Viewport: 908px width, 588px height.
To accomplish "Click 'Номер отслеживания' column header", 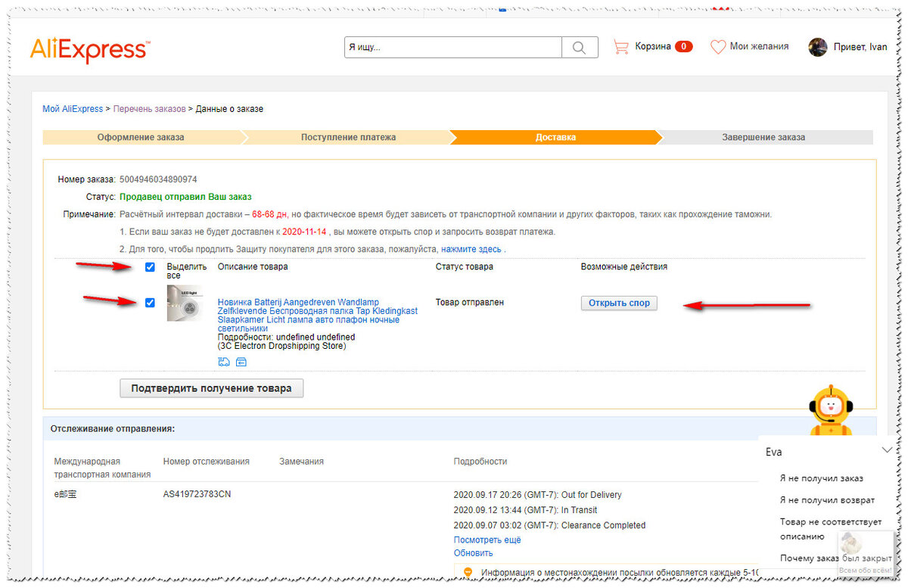I will point(206,462).
